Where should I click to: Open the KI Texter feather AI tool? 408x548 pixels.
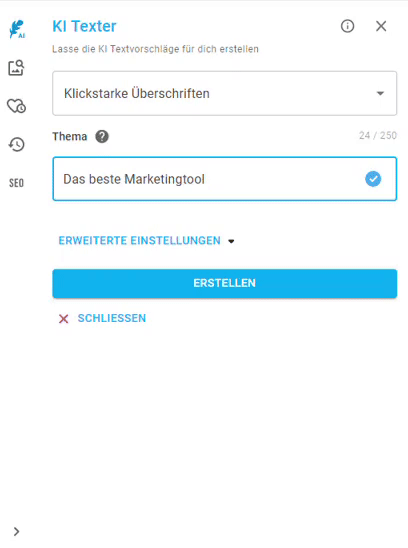pyautogui.click(x=16, y=29)
